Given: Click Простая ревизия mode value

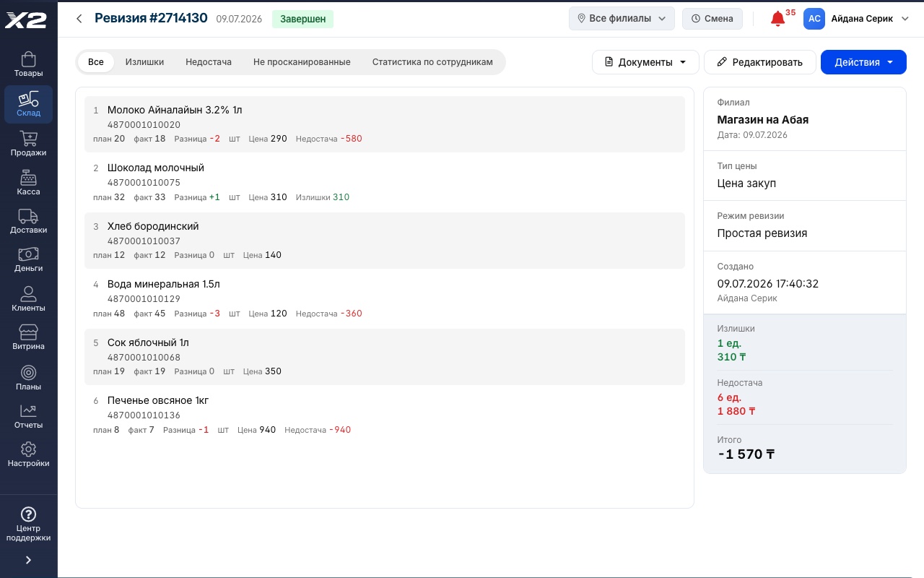Looking at the screenshot, I should [762, 233].
